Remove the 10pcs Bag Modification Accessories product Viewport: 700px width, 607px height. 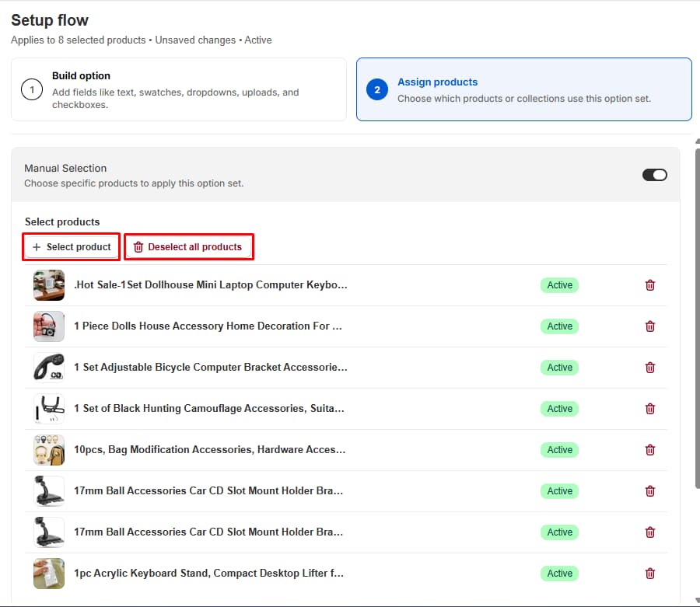coord(650,450)
